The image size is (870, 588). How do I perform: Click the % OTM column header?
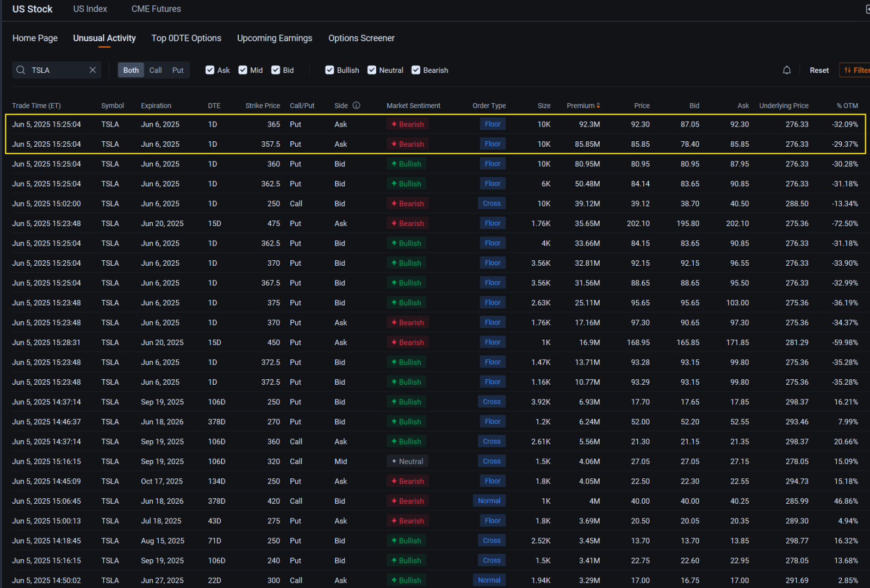click(847, 105)
